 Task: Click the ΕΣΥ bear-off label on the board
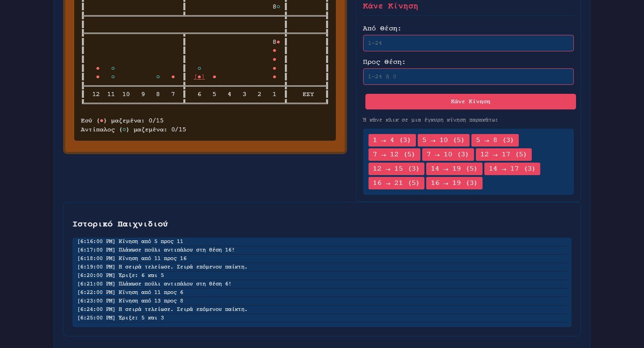click(308, 94)
